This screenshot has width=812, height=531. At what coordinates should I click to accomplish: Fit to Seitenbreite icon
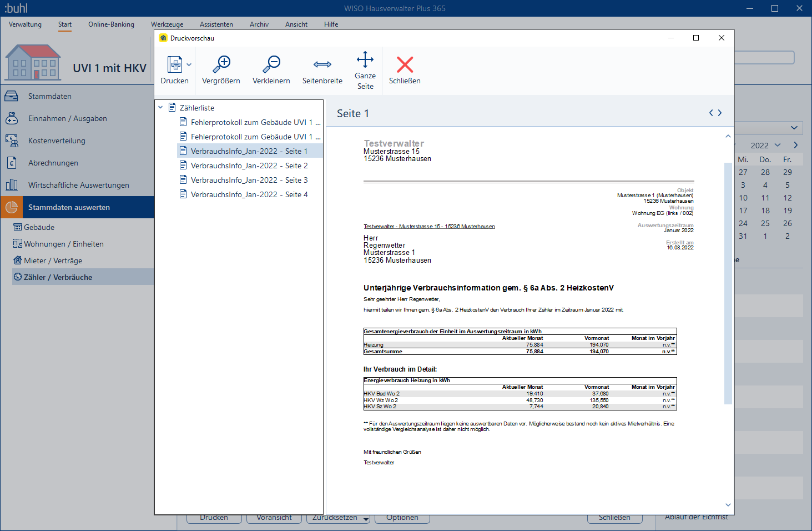point(322,64)
